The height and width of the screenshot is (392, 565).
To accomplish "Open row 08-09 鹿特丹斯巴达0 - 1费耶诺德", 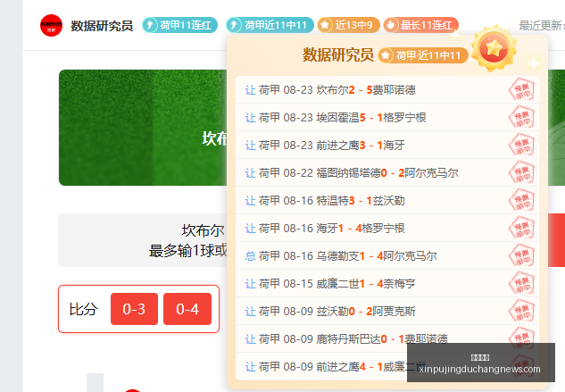I will click(x=387, y=339).
